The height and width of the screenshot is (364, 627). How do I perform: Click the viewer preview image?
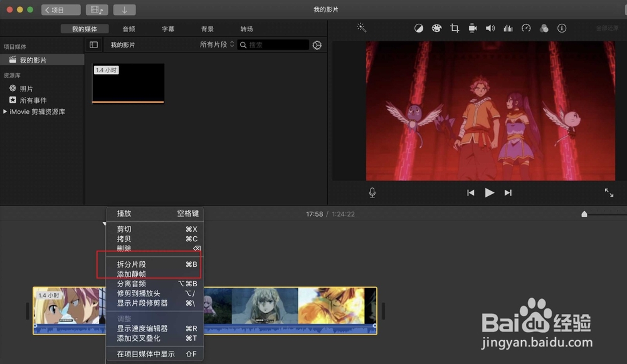pos(490,111)
